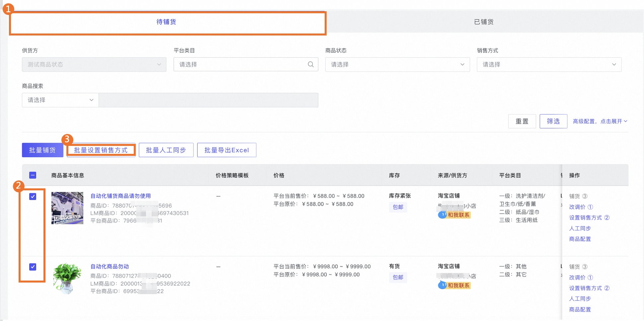Open the 销售方式 dropdown

pyautogui.click(x=549, y=64)
